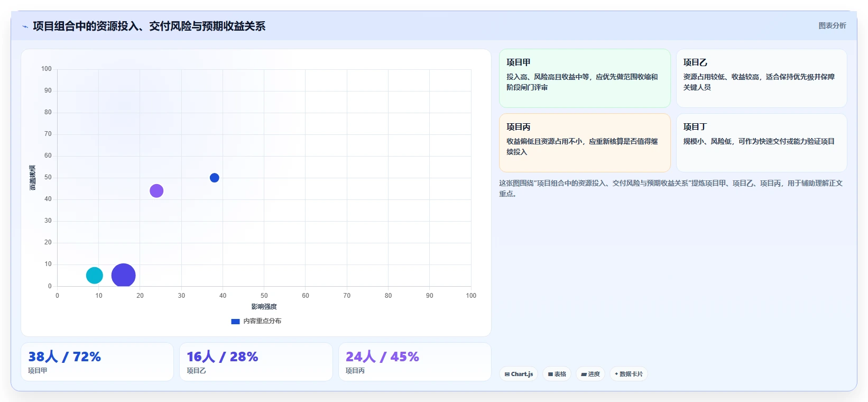Screen dimensions: 868x402
Task: Click the 16人 / 28% stat value
Action: pyautogui.click(x=223, y=357)
